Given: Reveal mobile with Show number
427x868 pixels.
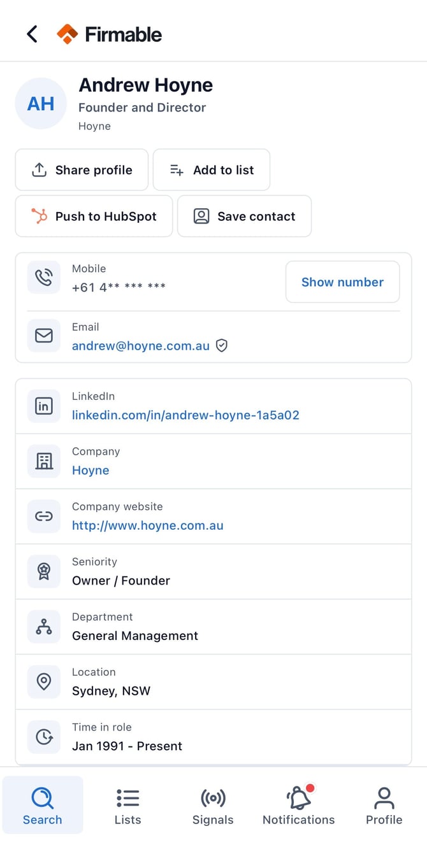Looking at the screenshot, I should 342,282.
